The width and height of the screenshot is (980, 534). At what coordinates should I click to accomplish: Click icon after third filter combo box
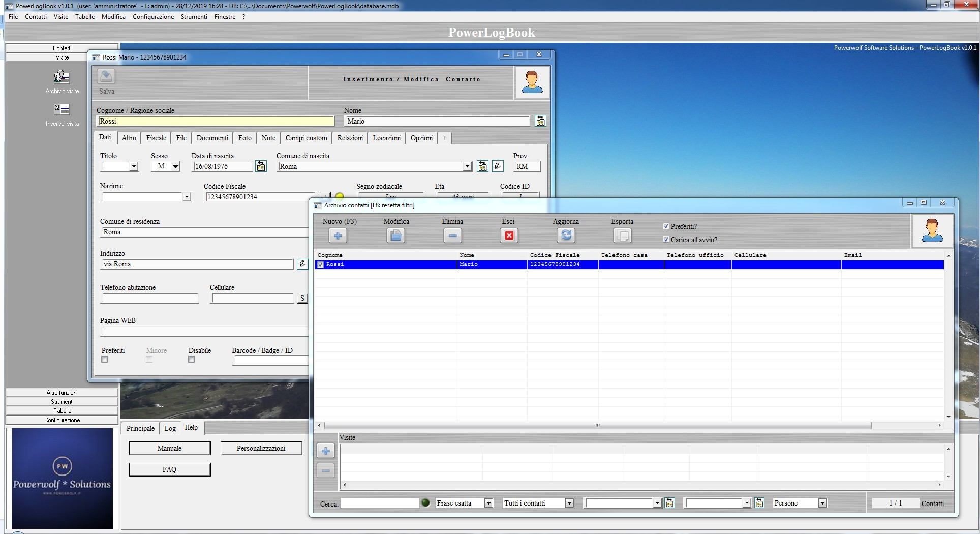[670, 503]
